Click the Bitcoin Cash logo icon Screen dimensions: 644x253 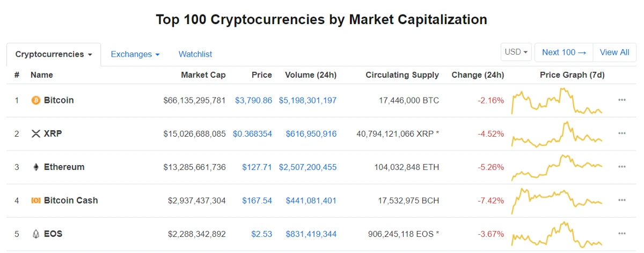pyautogui.click(x=36, y=200)
